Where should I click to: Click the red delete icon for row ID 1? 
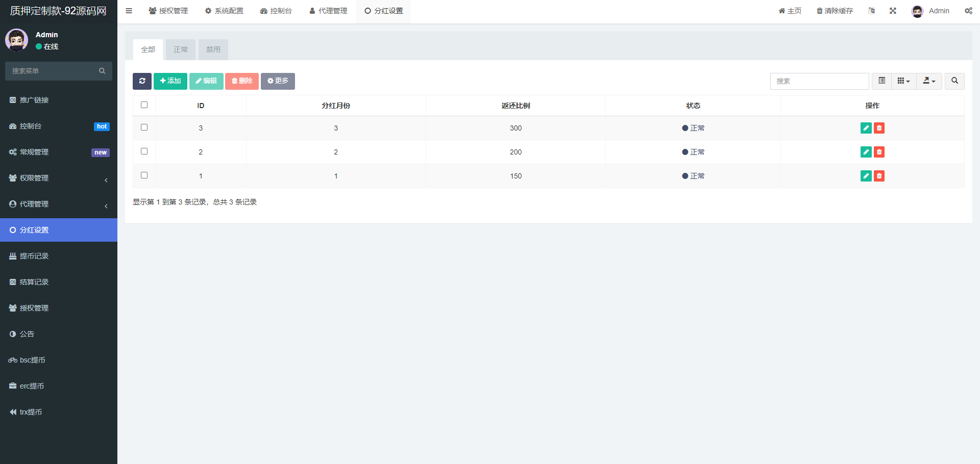pos(879,176)
